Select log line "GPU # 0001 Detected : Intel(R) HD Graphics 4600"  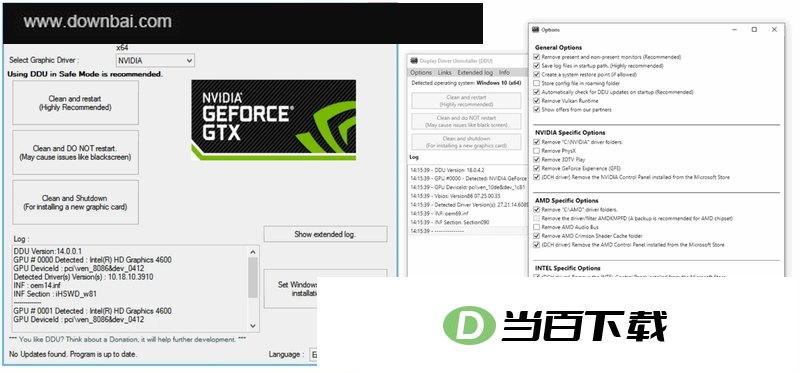tap(92, 311)
